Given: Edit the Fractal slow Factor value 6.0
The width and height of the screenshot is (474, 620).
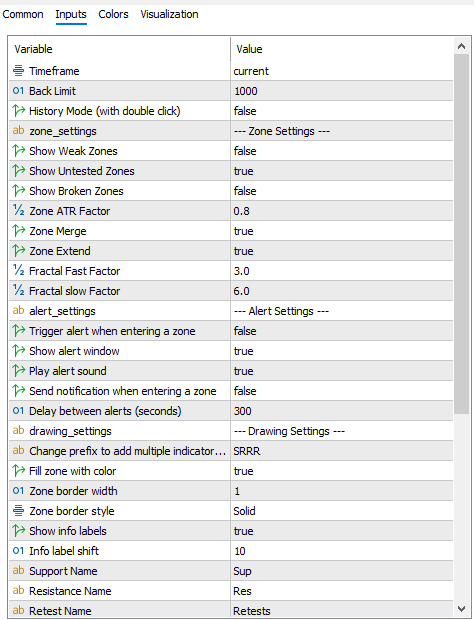Looking at the screenshot, I should click(x=342, y=291).
